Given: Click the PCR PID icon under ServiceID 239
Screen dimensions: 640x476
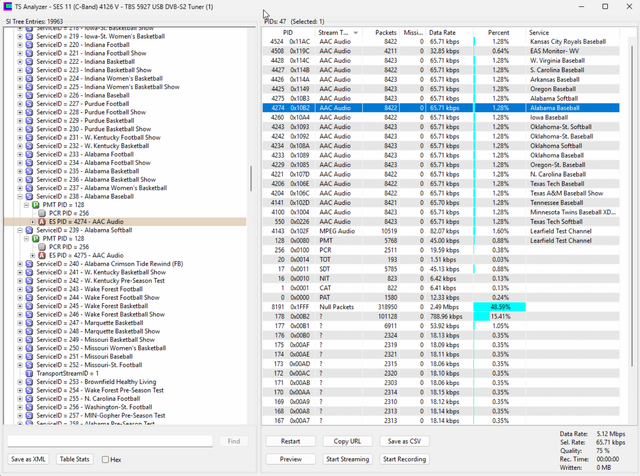Looking at the screenshot, I should coord(42,247).
